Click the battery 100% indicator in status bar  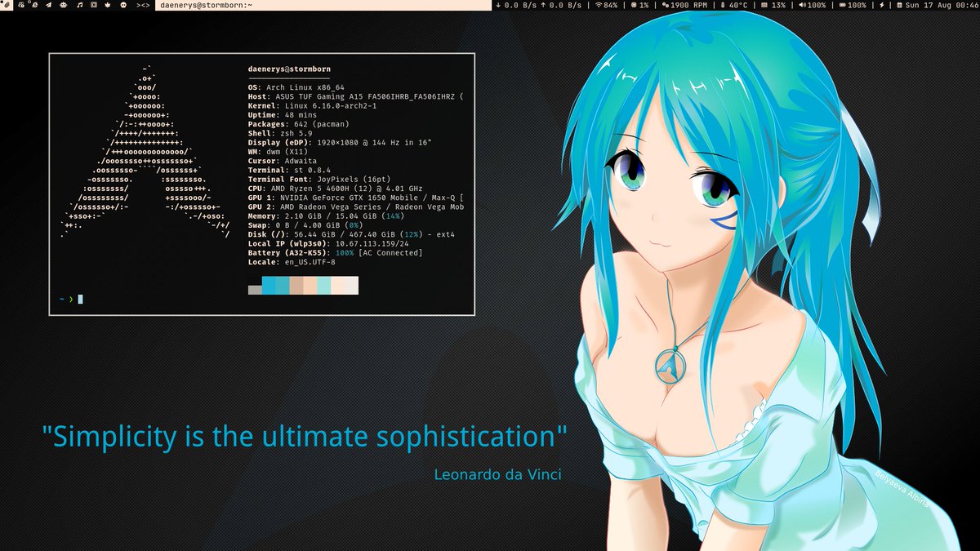tap(853, 5)
